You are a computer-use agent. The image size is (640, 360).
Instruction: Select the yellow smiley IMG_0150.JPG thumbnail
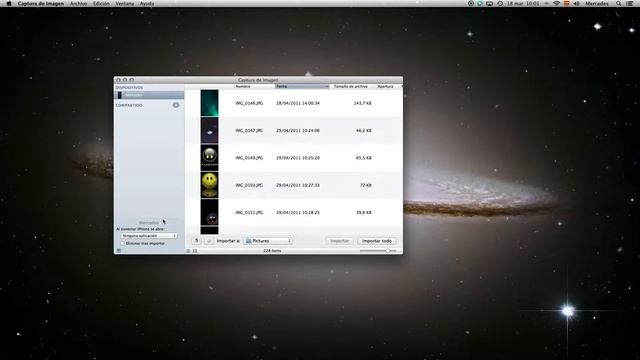pos(209,185)
